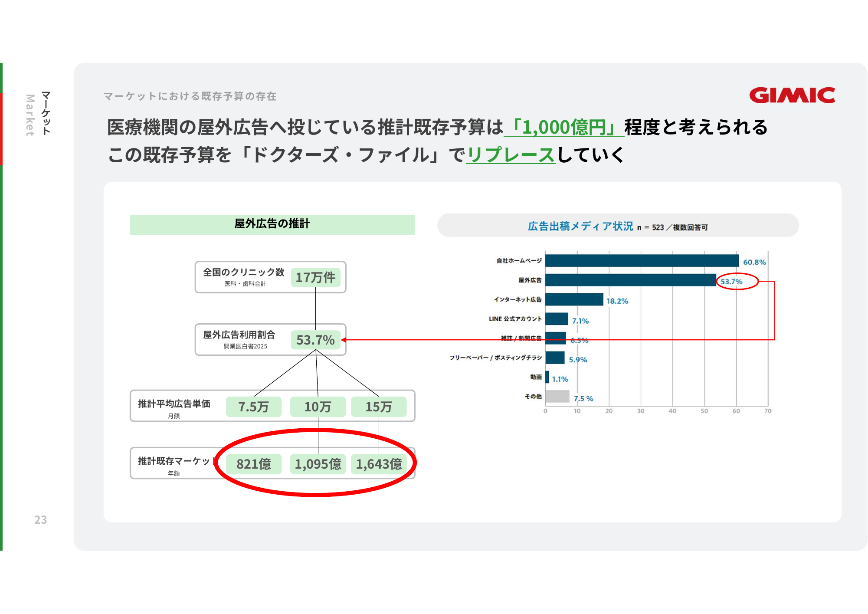Click the circled 53.7% chart label
Viewport: 868px width, 614px height.
point(732,282)
